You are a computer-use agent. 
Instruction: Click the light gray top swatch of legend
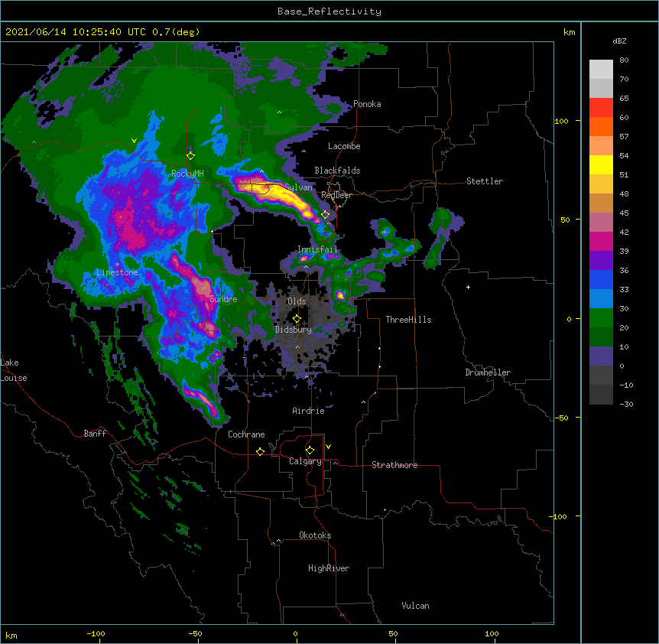(x=601, y=70)
